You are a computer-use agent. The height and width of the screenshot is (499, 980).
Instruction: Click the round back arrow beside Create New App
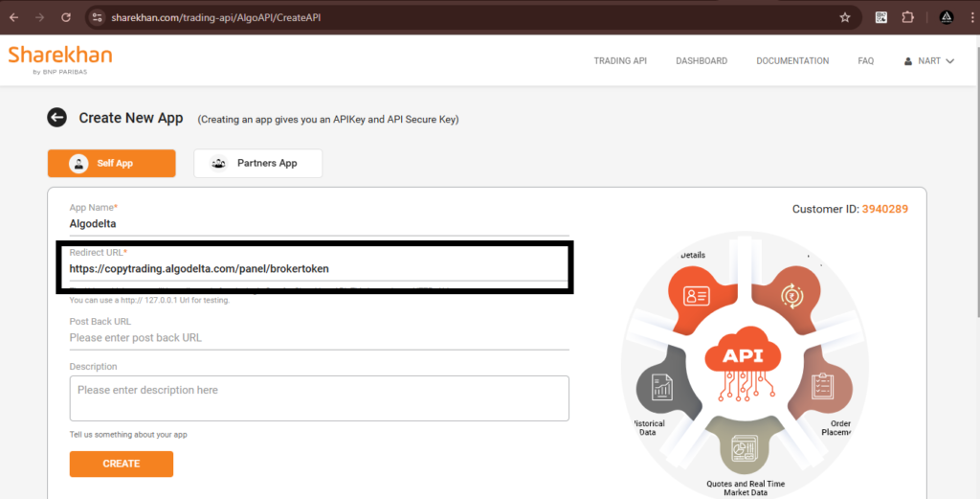[56, 117]
